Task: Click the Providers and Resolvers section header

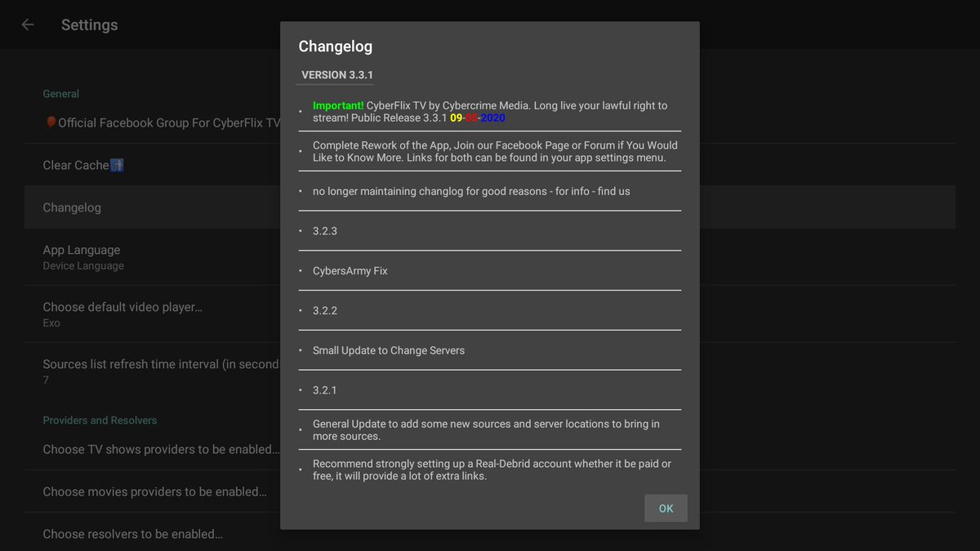Action: coord(100,420)
